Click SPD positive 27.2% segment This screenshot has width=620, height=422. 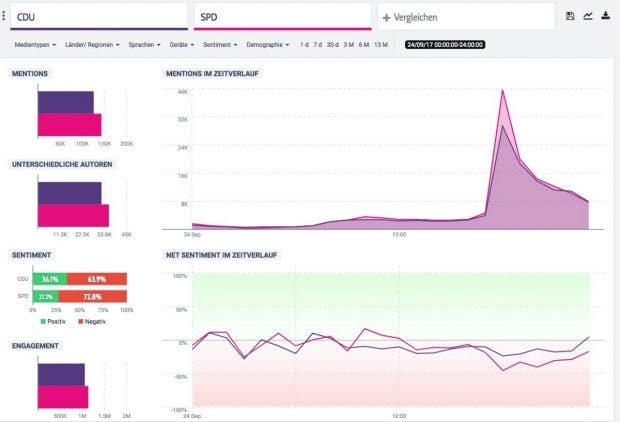[45, 296]
